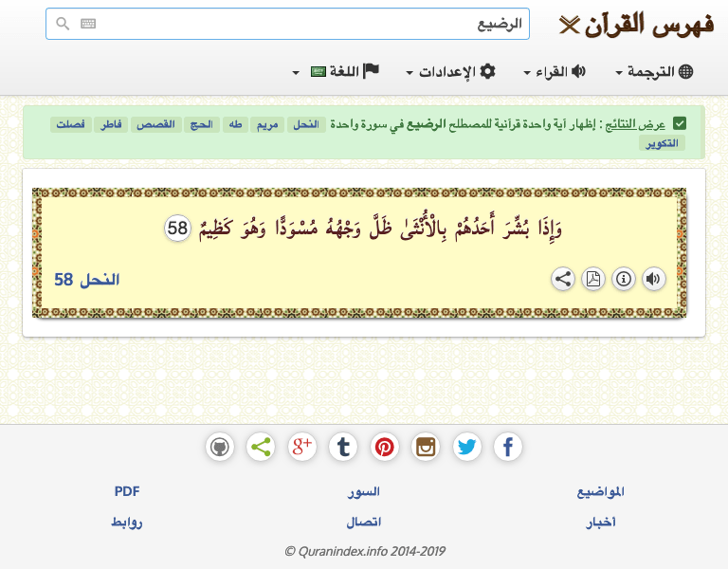Click the globe icon beside الترجمة
The image size is (728, 569).
click(x=685, y=71)
